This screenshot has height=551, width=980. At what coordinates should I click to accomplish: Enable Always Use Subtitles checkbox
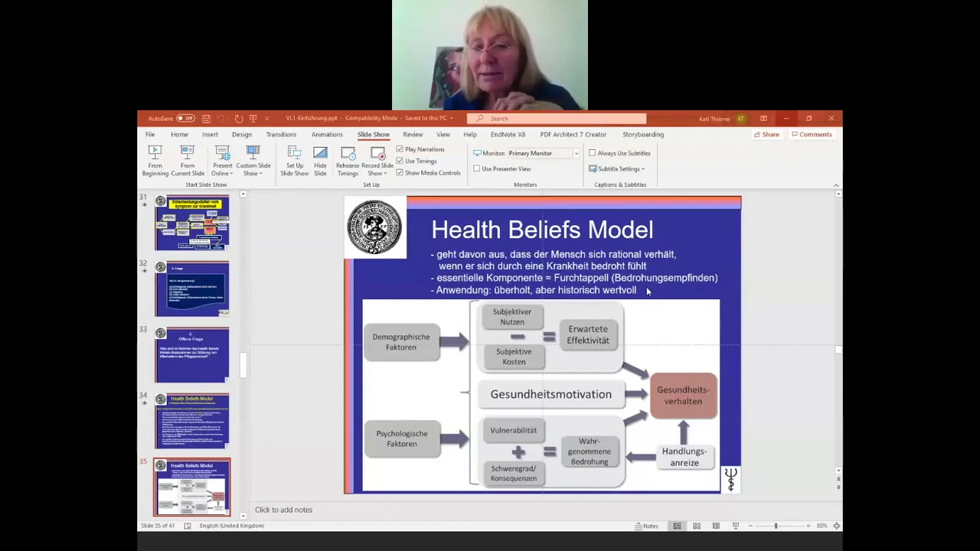pyautogui.click(x=593, y=153)
